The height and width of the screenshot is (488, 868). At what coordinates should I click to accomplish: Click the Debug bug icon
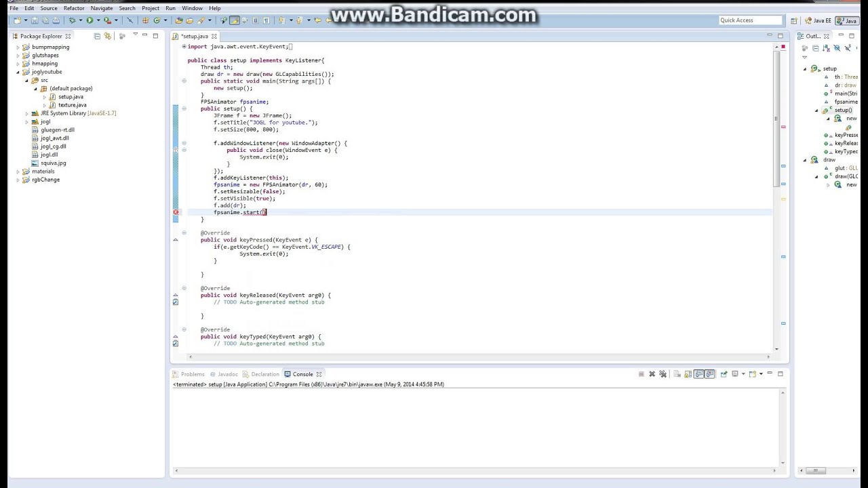(72, 20)
